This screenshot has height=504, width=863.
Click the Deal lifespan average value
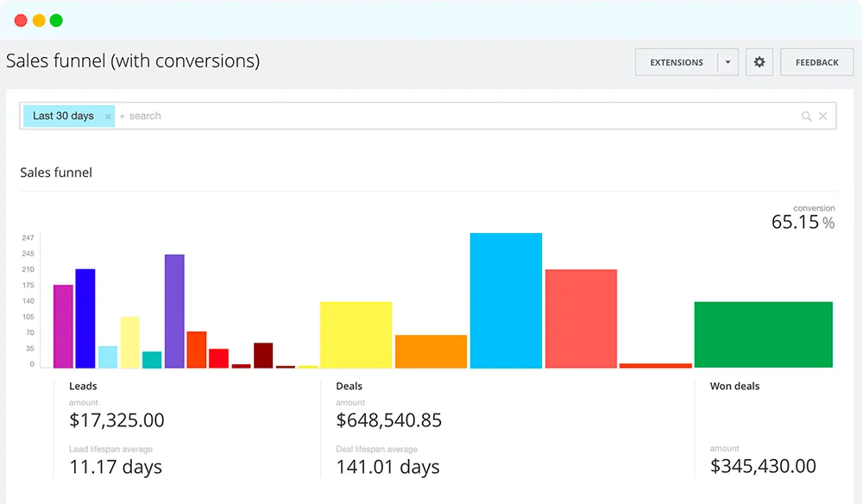click(387, 466)
